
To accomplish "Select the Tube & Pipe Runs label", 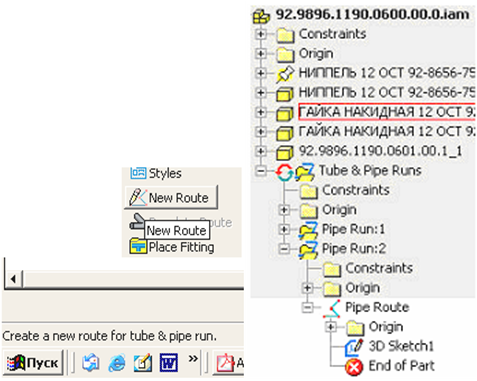I will pyautogui.click(x=370, y=170).
